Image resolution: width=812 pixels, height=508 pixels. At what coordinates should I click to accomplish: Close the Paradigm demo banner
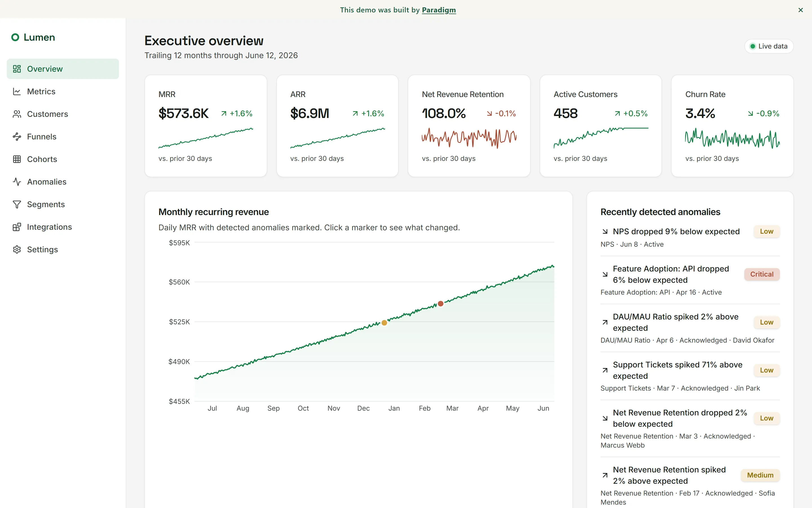coord(801,10)
